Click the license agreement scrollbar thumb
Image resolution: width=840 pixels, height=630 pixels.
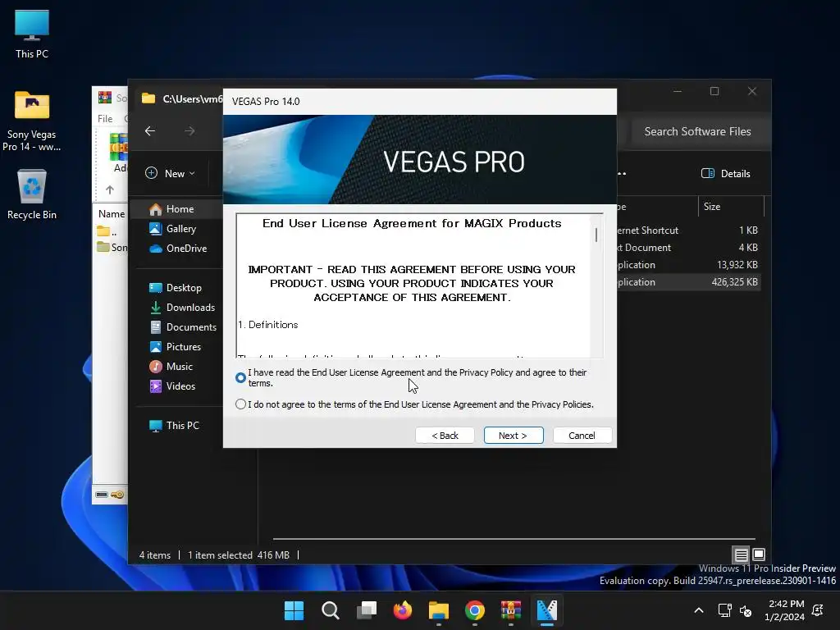click(x=596, y=235)
